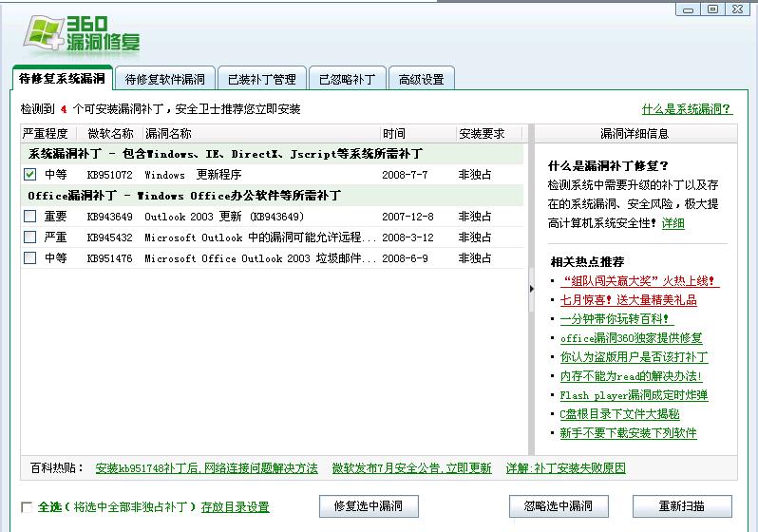Select the date 2008-6-9 cell

(x=405, y=258)
